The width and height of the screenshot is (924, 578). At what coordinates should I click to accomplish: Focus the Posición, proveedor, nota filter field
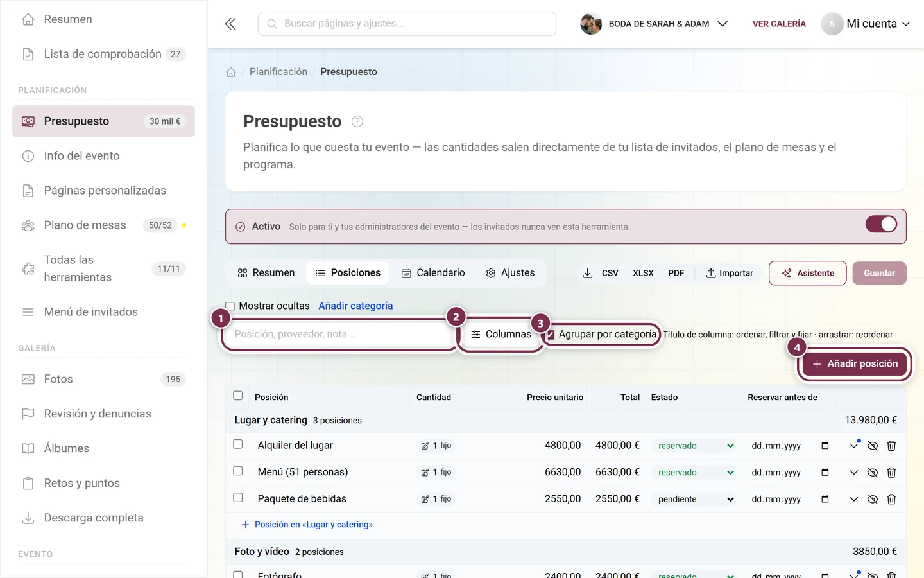tap(339, 335)
